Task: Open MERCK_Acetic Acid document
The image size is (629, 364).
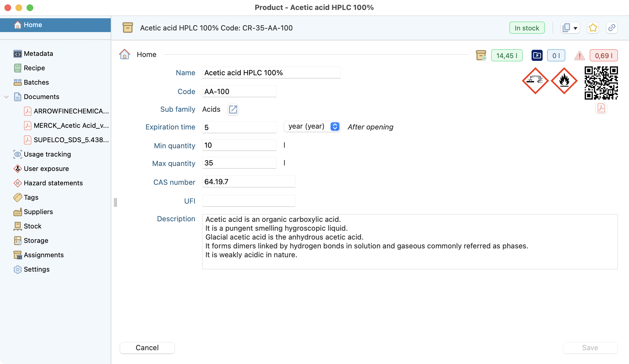Action: pyautogui.click(x=71, y=126)
